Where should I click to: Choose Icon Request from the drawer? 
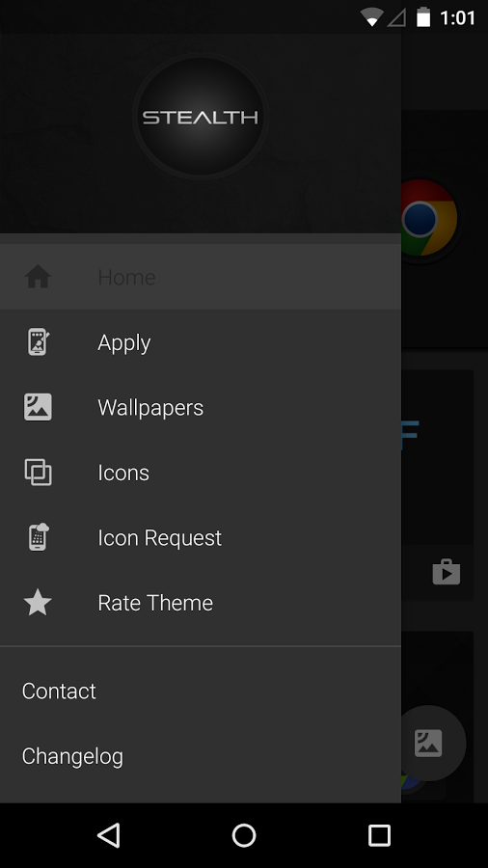click(x=201, y=537)
